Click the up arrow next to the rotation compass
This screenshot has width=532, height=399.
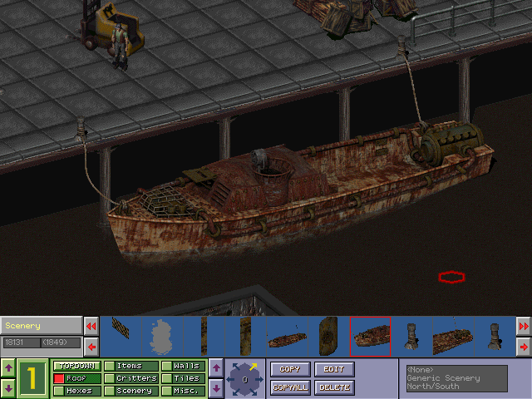[216, 367]
